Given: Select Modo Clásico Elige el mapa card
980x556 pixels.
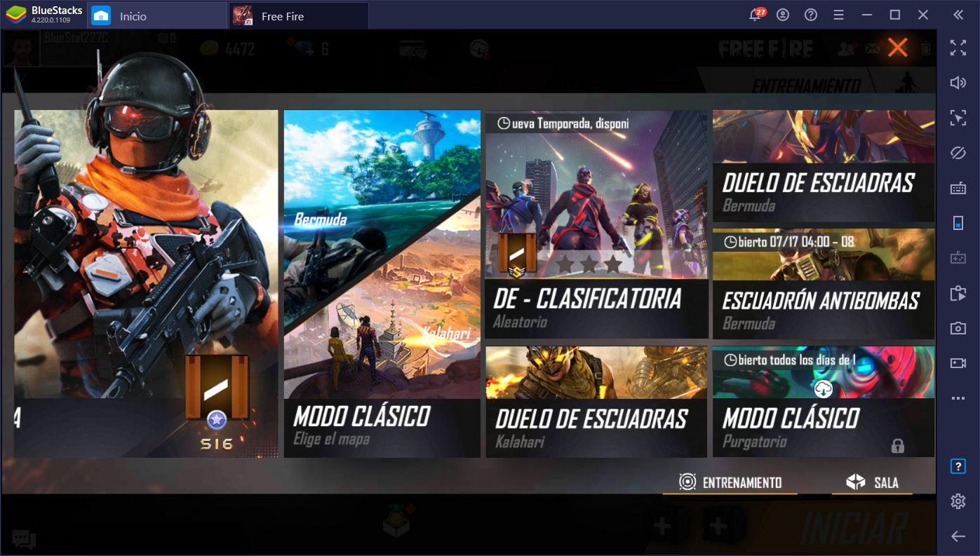Looking at the screenshot, I should coord(382,283).
